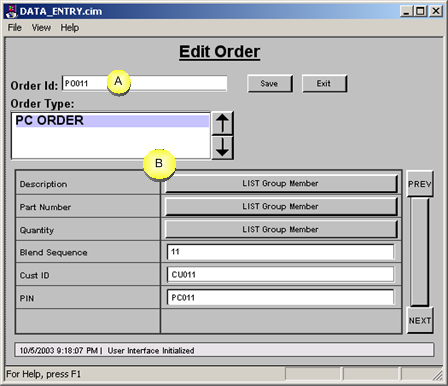Save the current order
The width and height of the screenshot is (448, 386).
click(x=270, y=83)
